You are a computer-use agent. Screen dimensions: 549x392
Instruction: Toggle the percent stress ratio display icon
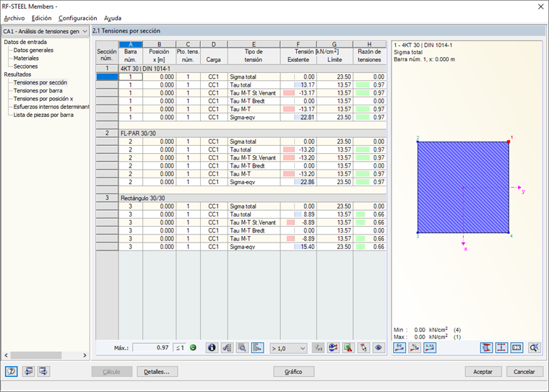(415, 347)
